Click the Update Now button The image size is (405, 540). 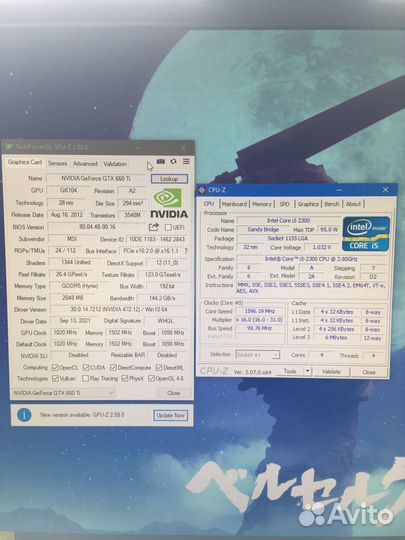170,415
